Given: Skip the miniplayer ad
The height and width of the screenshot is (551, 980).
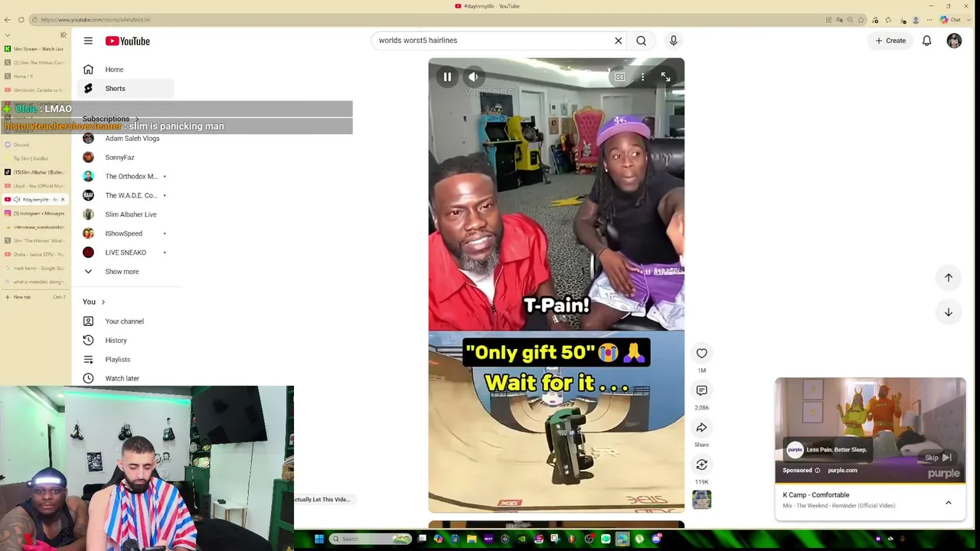Looking at the screenshot, I should point(937,458).
